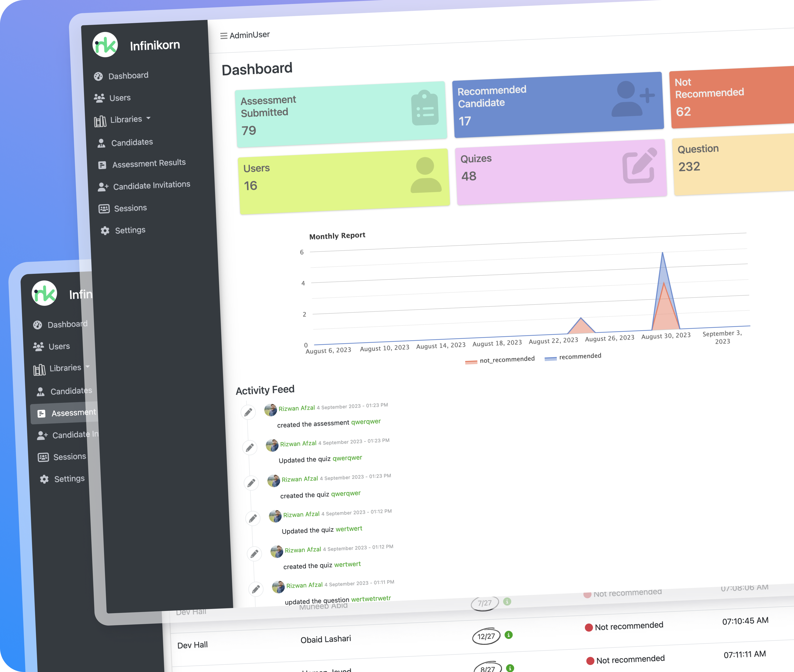Open Assessment Results in the sidebar
794x672 pixels.
[149, 163]
